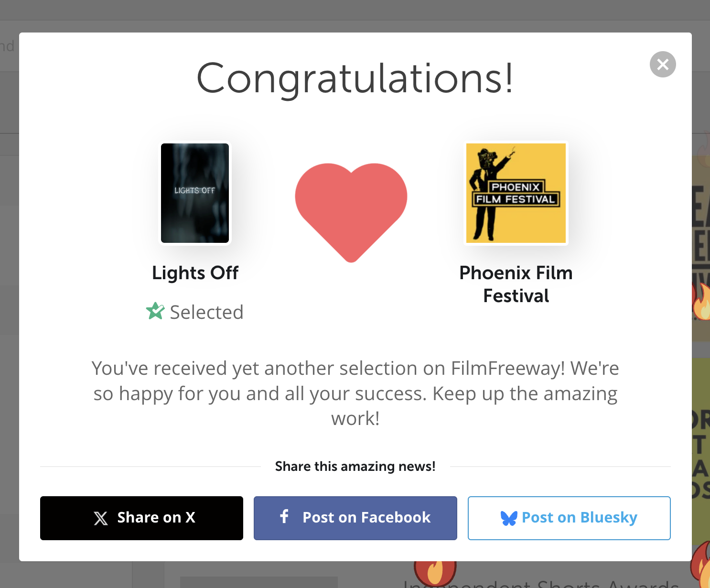Click the Share this amazing news label

(355, 467)
